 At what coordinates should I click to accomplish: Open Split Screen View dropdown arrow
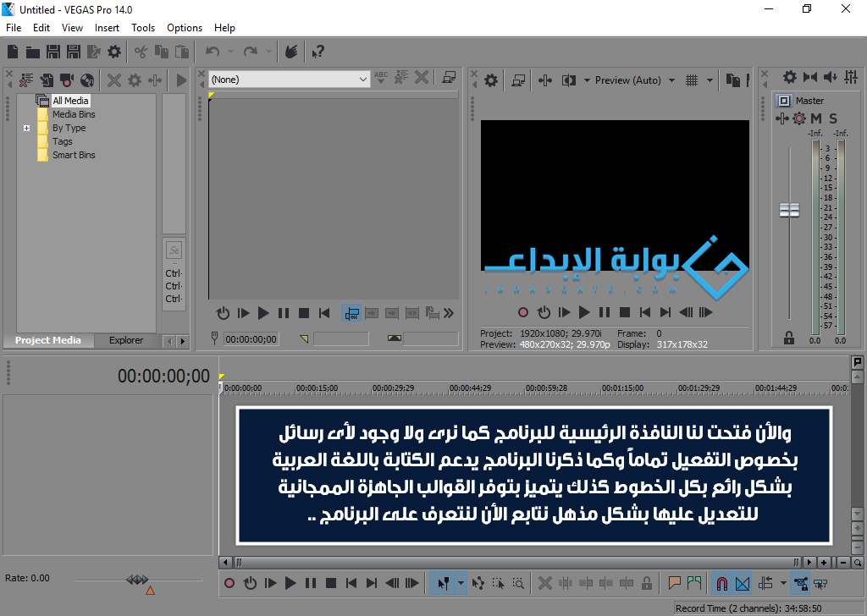587,80
